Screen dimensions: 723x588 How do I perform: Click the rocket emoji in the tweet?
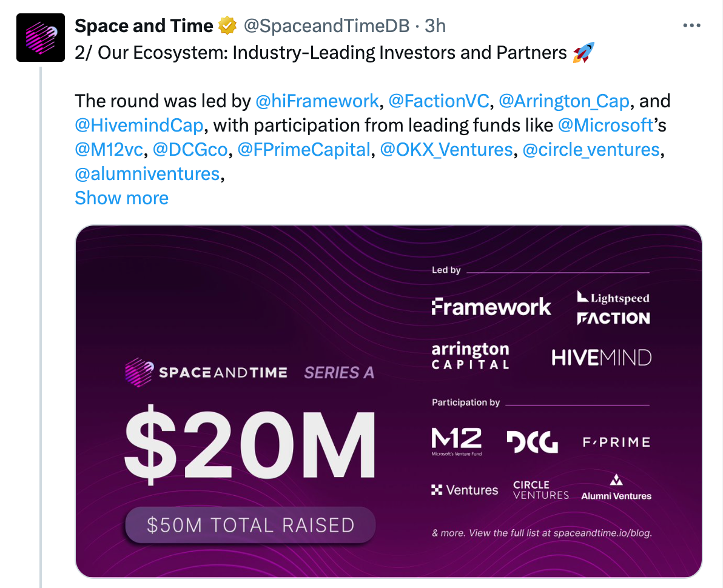pos(583,53)
